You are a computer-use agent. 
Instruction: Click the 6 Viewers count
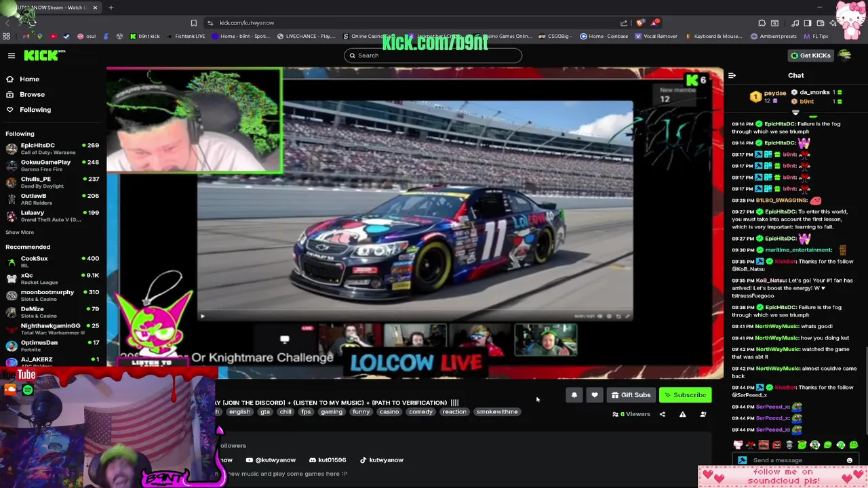[x=631, y=414]
